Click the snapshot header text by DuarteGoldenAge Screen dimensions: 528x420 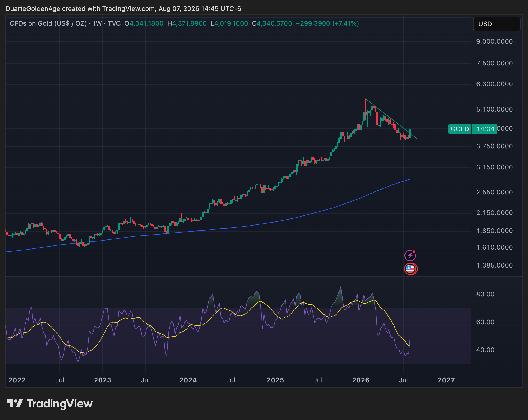(123, 9)
